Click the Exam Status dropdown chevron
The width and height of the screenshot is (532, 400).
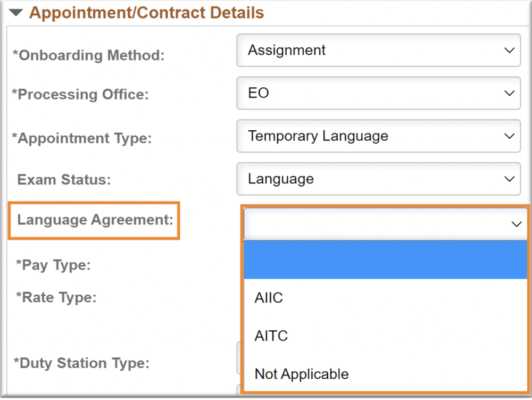(x=510, y=179)
